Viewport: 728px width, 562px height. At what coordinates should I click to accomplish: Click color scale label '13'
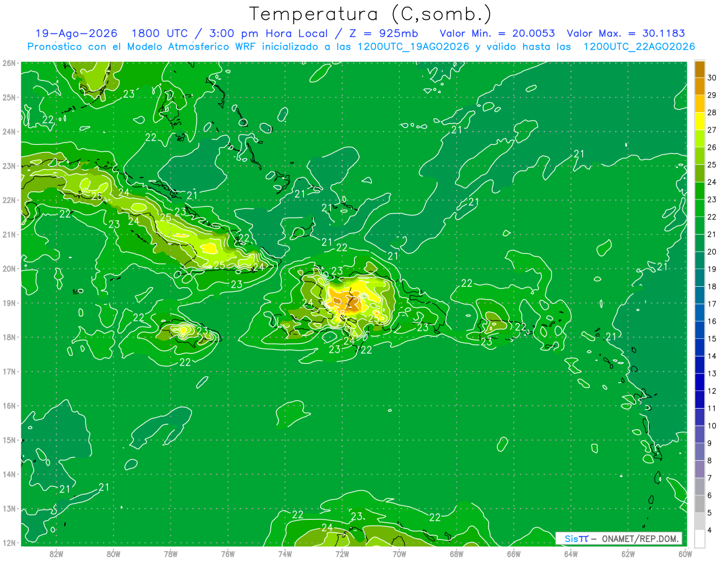coord(712,373)
